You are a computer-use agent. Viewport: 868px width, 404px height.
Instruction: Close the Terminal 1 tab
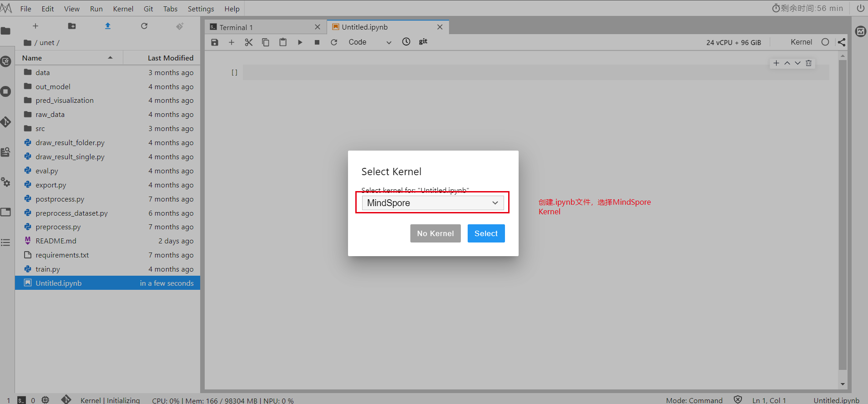[x=318, y=27]
